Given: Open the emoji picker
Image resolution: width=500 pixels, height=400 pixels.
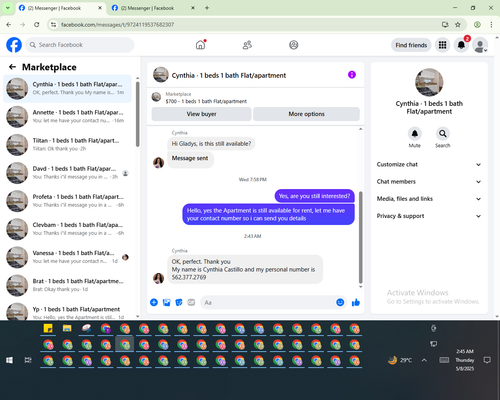Looking at the screenshot, I should 340,302.
